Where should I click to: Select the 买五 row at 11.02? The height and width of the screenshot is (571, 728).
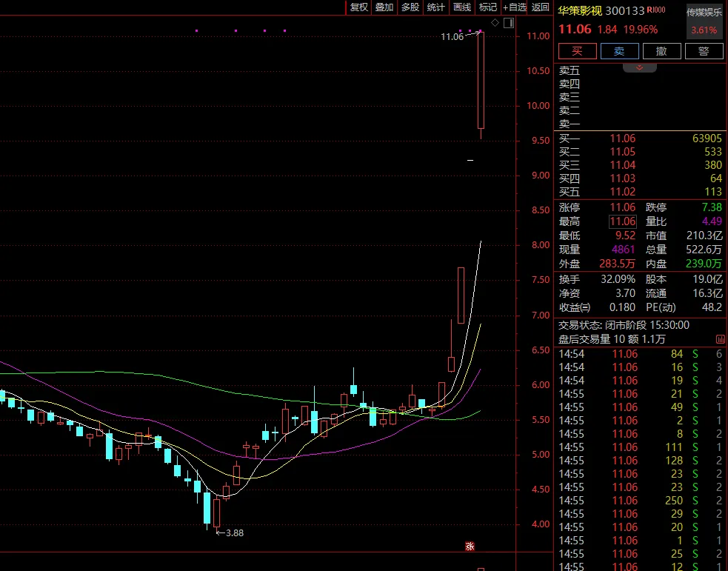[641, 192]
